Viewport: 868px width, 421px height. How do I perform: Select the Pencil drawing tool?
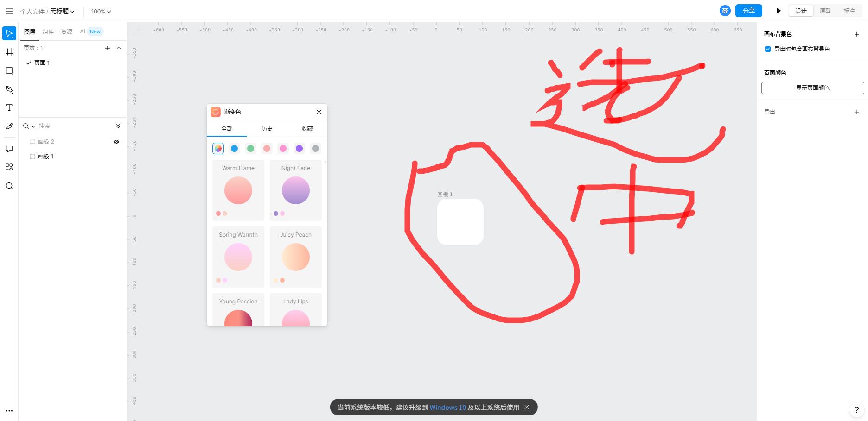pos(9,126)
